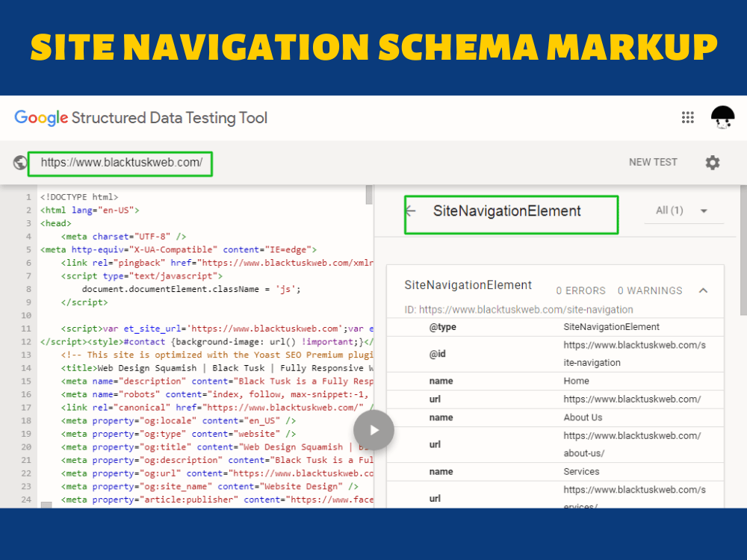Viewport: 747px width, 560px height.
Task: Collapse the SiteNavigationElement result card
Action: [x=703, y=290]
